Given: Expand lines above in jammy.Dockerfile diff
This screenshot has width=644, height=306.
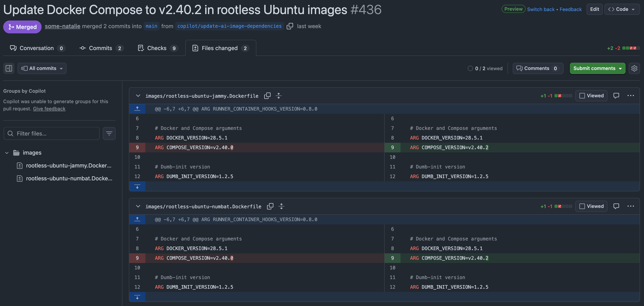Looking at the screenshot, I should [x=137, y=109].
